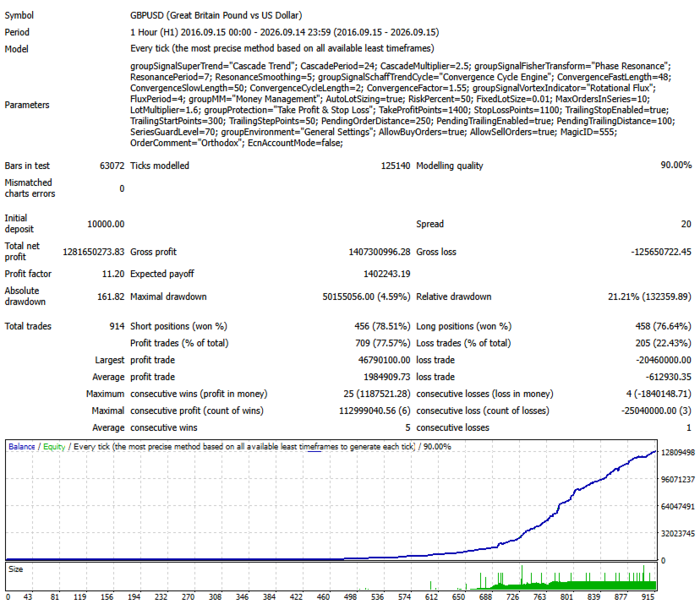Viewport: 700px width, 604px height.
Task: Click the Total trades count 914
Action: 117,326
